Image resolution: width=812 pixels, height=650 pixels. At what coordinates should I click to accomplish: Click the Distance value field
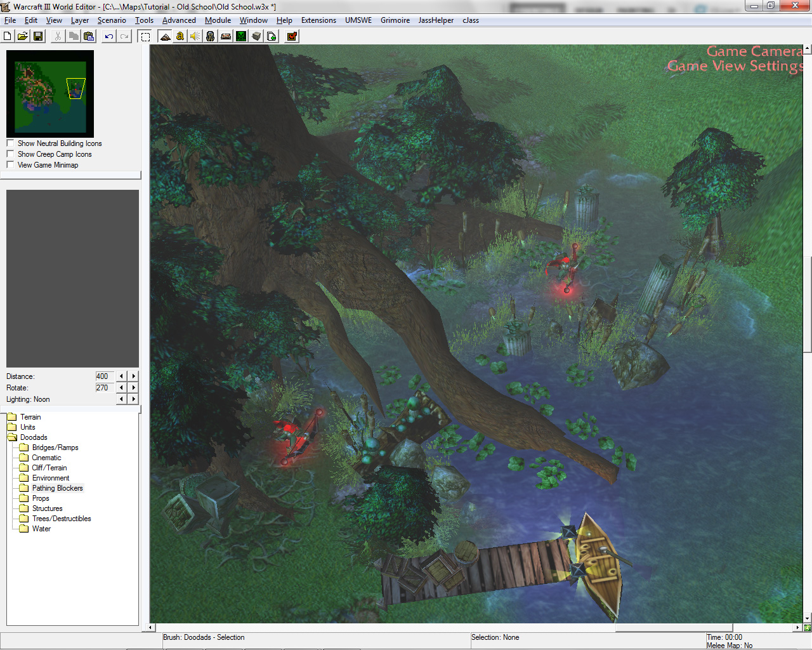(x=105, y=376)
